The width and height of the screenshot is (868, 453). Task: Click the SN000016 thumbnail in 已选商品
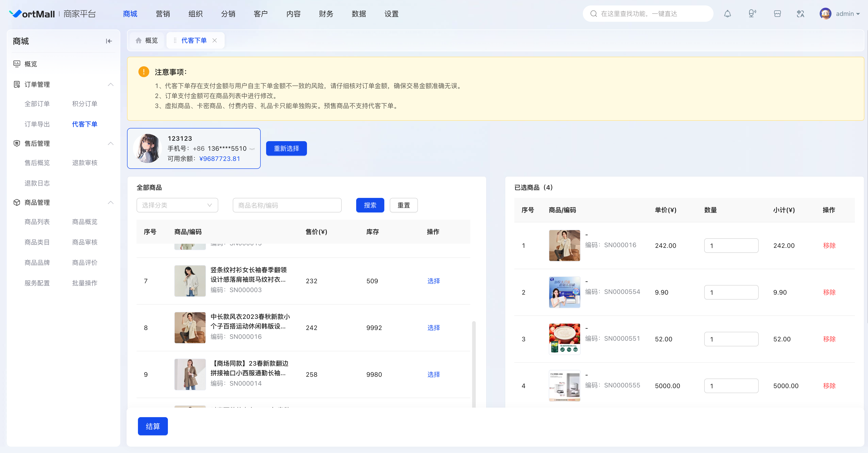click(x=564, y=245)
